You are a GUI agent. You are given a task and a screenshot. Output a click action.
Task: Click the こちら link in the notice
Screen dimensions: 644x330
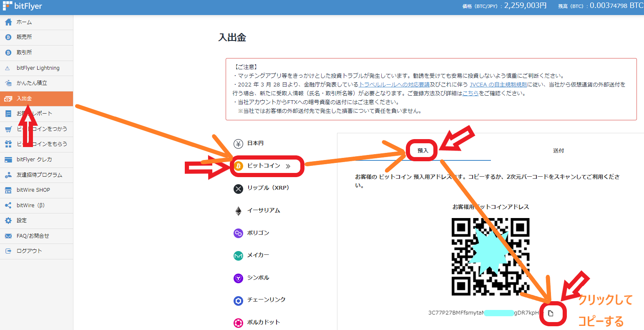470,93
